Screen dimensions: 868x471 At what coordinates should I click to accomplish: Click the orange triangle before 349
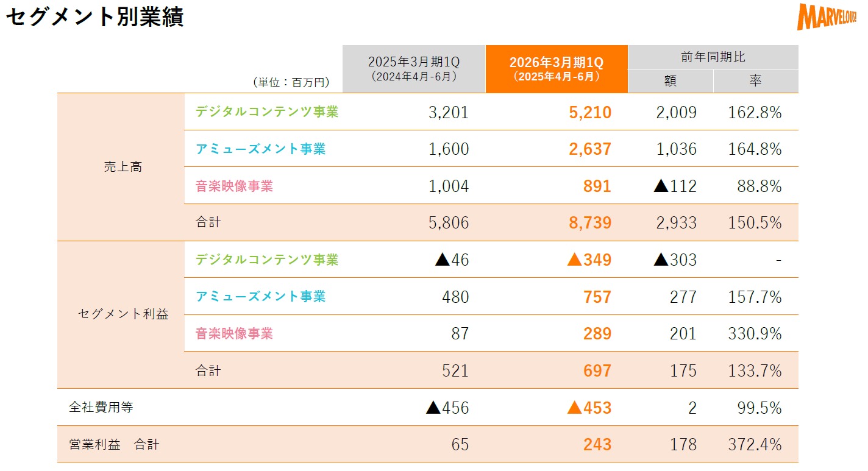[575, 260]
